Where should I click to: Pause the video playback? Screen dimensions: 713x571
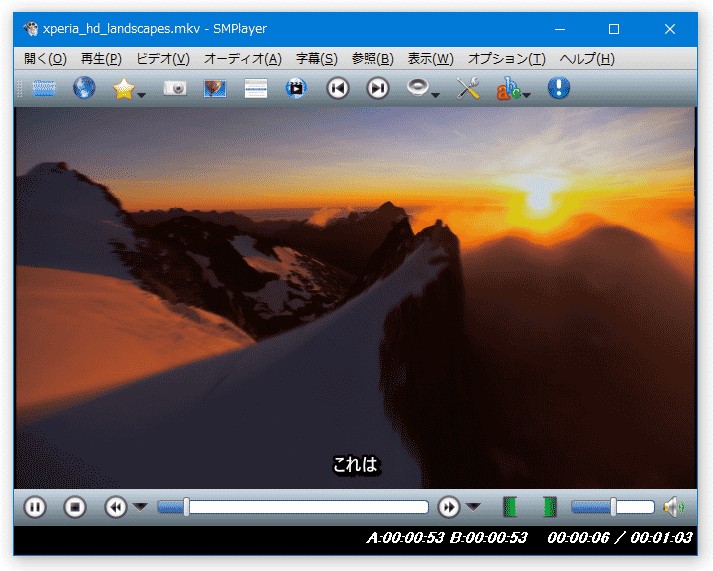tap(35, 507)
